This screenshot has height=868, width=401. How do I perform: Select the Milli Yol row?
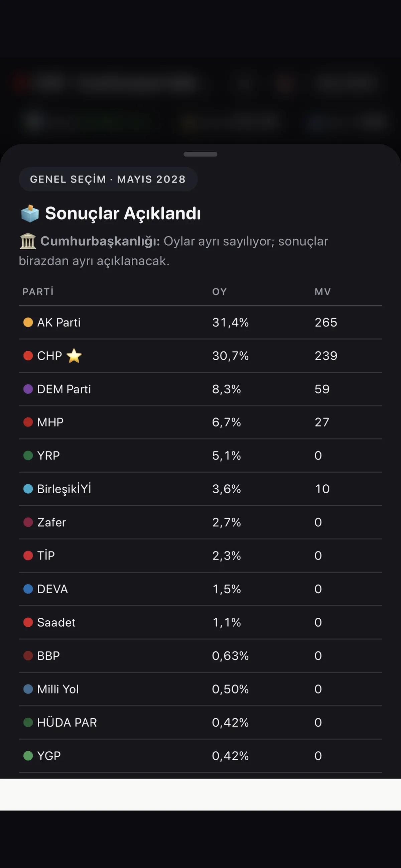pyautogui.click(x=200, y=689)
